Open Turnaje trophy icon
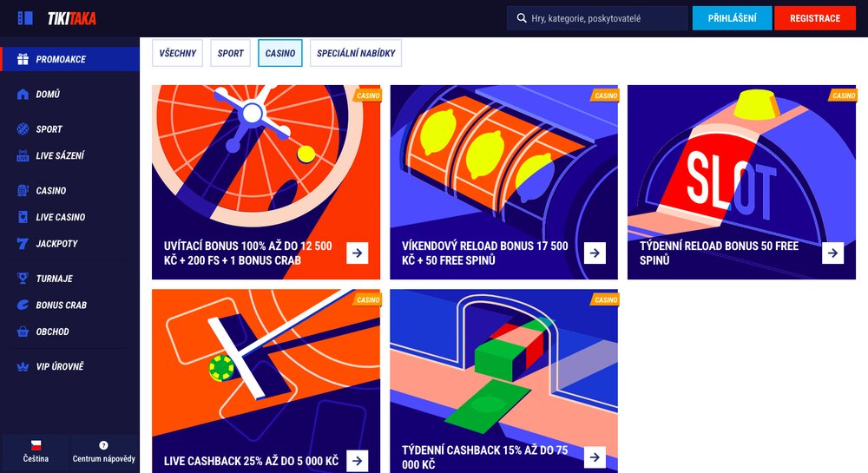This screenshot has height=473, width=868. [x=23, y=279]
